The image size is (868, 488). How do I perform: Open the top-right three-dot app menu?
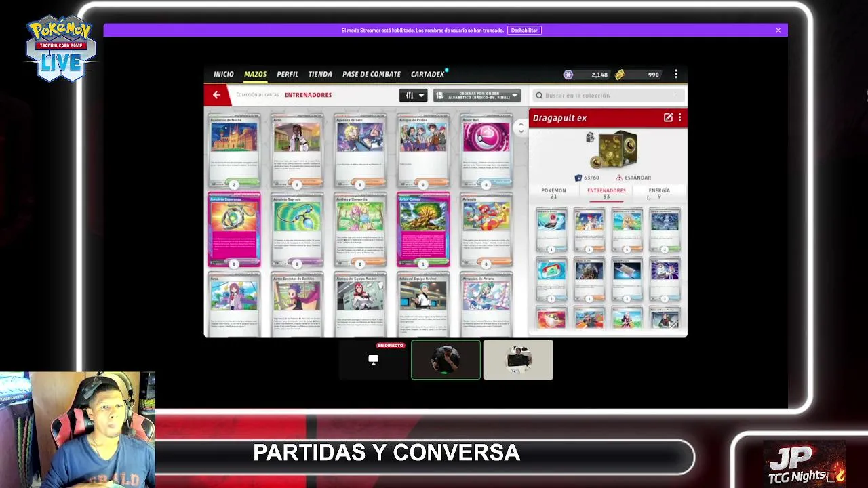pos(676,74)
